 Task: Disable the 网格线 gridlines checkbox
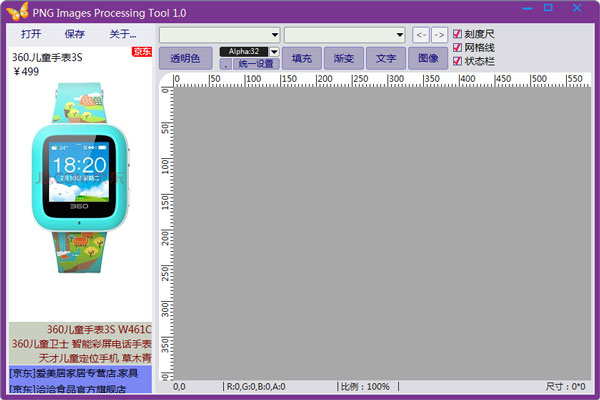click(458, 47)
